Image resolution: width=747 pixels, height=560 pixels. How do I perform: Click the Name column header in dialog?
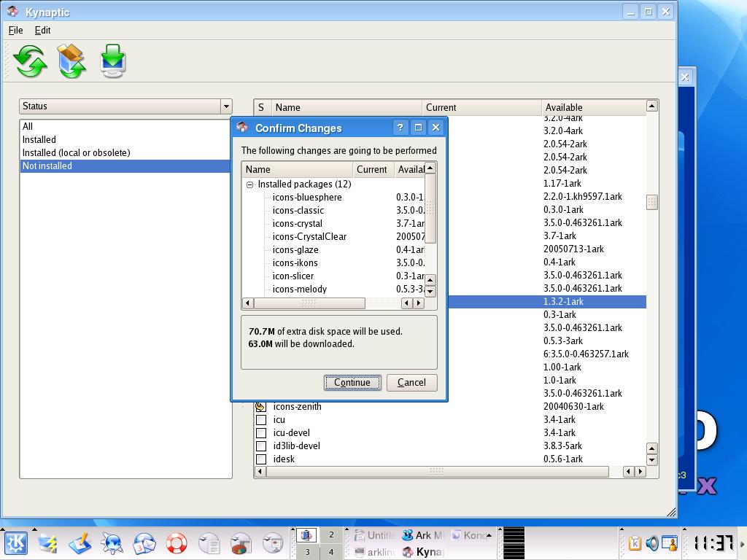298,169
